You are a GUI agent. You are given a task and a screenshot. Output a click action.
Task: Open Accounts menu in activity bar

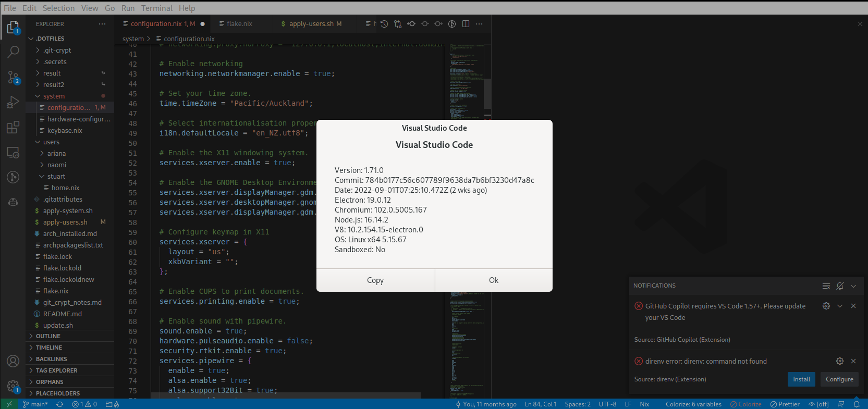pos(13,361)
